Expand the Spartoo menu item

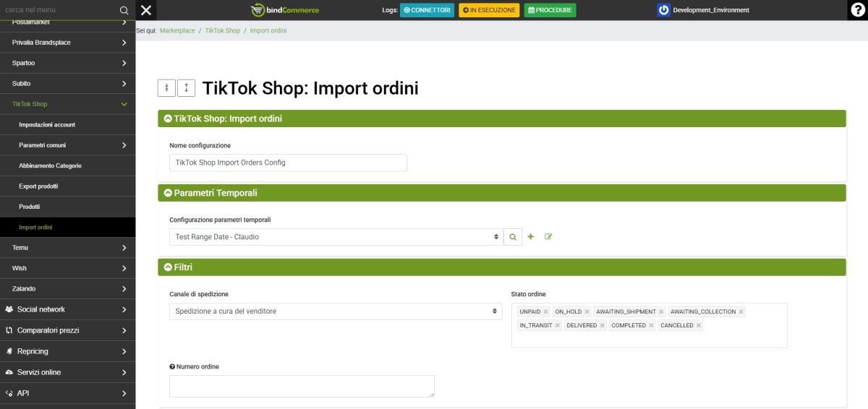(67, 63)
